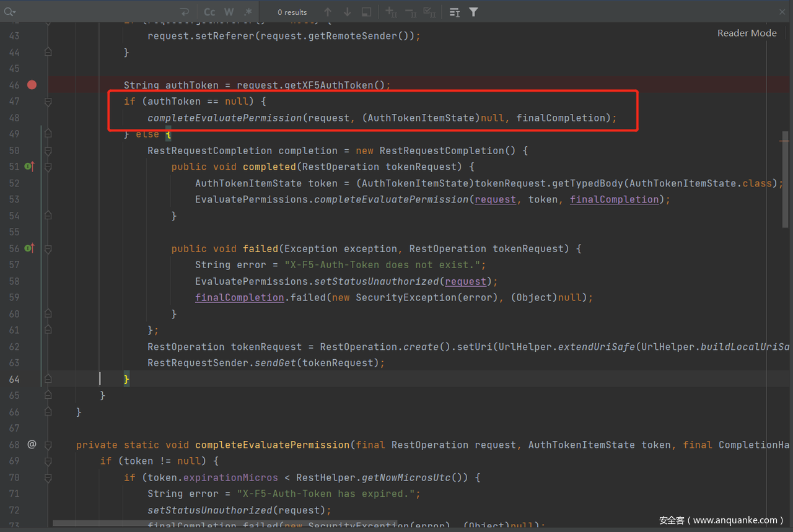Close the find bar with X
The image size is (793, 532).
tap(782, 12)
